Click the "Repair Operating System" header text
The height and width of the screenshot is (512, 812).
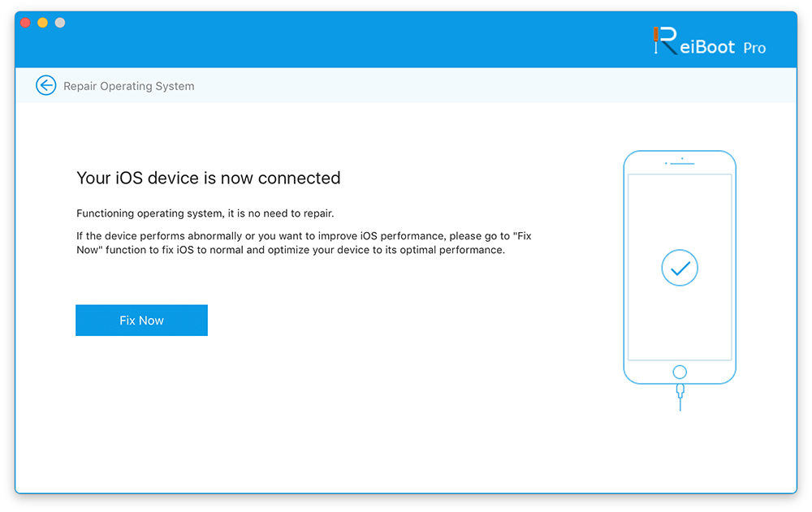pos(129,86)
